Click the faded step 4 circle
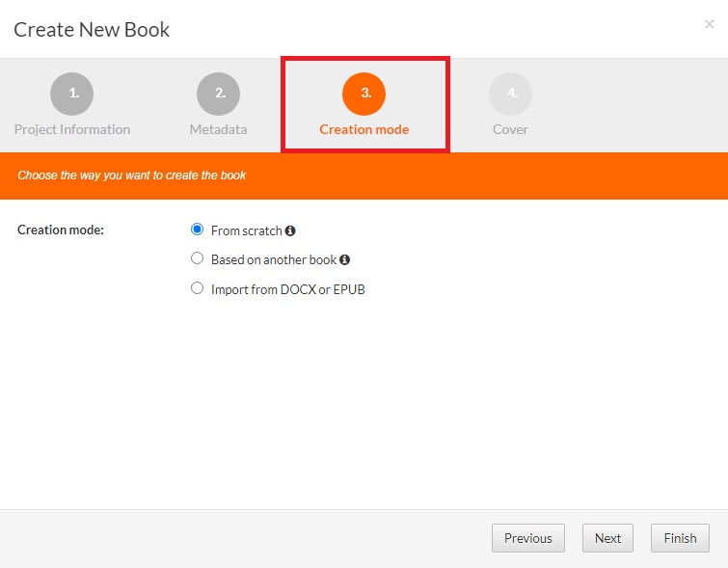The height and width of the screenshot is (568, 728). 510,94
